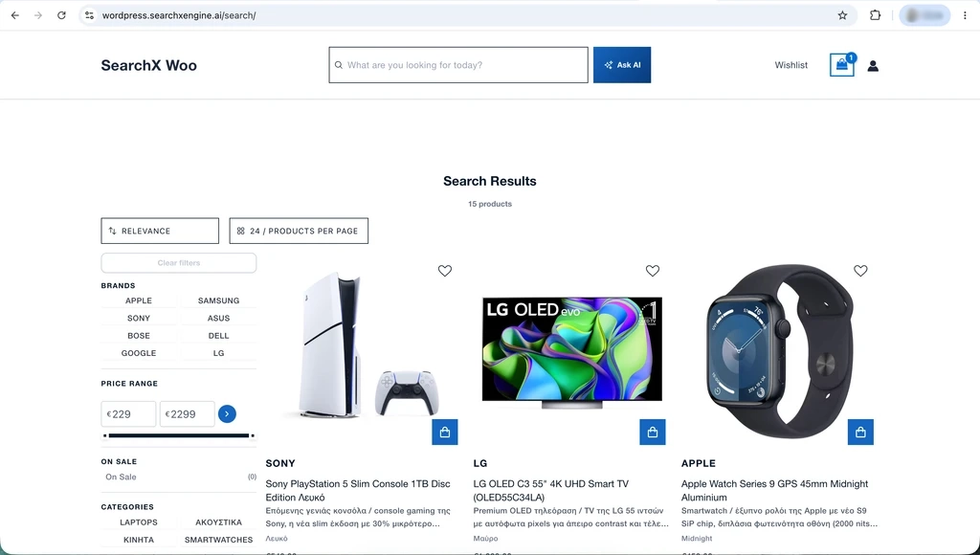Add Sony PlayStation 5 to cart
The height and width of the screenshot is (555, 980).
click(x=445, y=432)
